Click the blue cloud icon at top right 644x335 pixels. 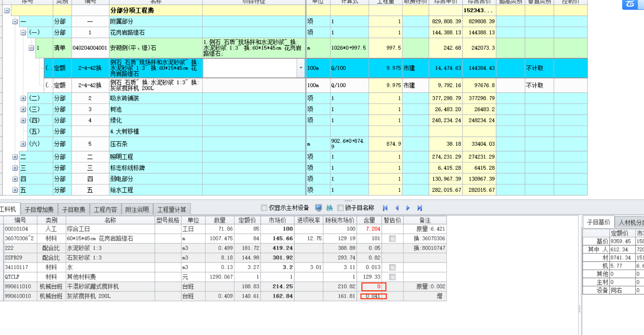click(x=630, y=4)
